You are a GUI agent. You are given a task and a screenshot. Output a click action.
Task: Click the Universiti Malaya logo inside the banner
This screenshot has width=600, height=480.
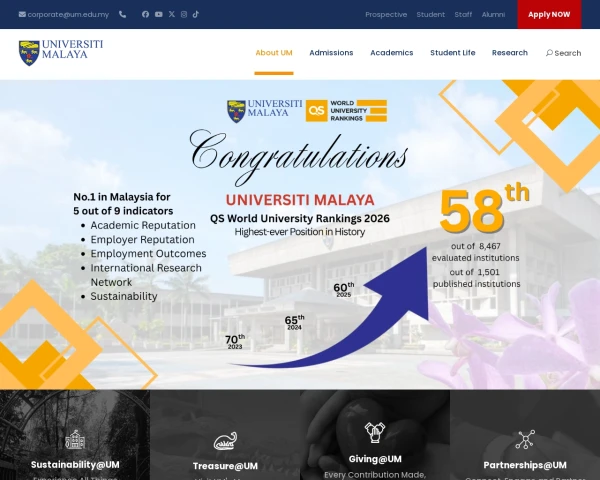pos(264,111)
